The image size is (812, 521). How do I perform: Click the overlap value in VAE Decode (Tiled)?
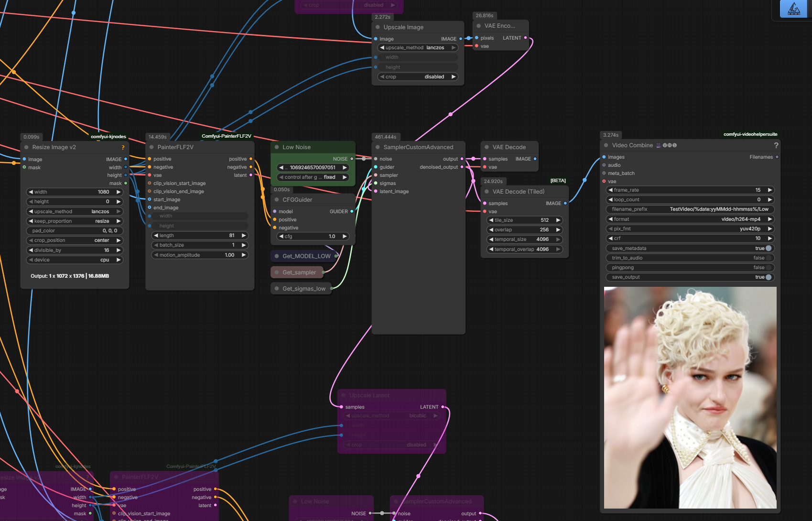pyautogui.click(x=524, y=230)
